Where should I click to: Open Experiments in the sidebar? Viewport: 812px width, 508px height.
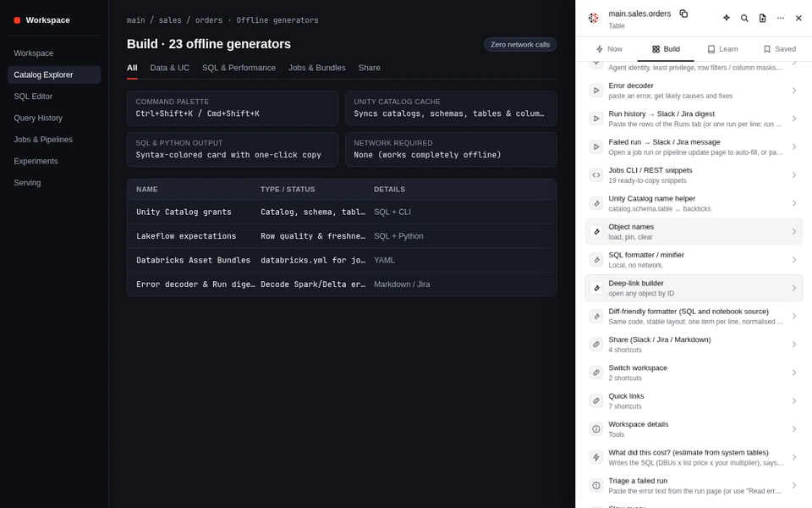[54, 161]
